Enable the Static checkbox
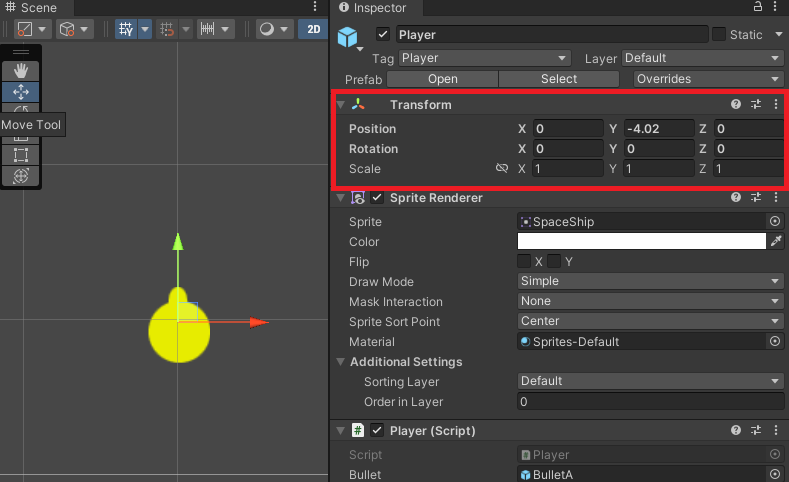This screenshot has width=789, height=482. (x=719, y=35)
